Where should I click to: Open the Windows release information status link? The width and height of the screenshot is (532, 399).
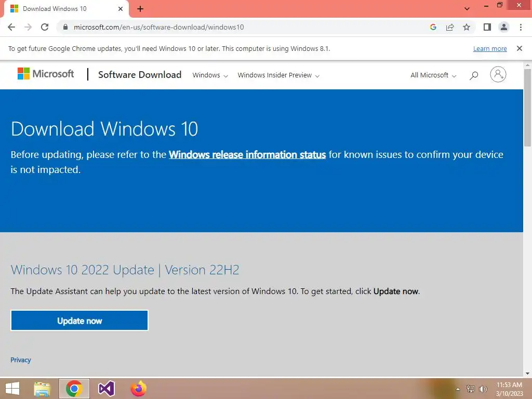pyautogui.click(x=247, y=155)
